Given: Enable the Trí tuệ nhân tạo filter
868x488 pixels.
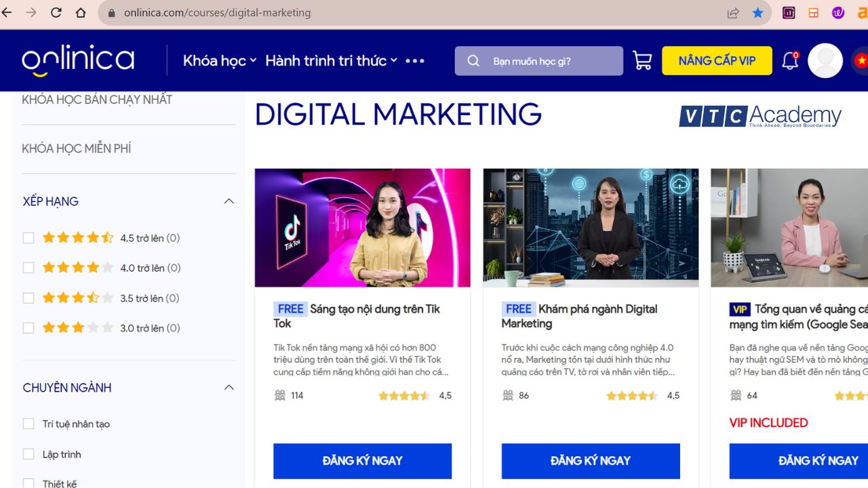Looking at the screenshot, I should 28,423.
